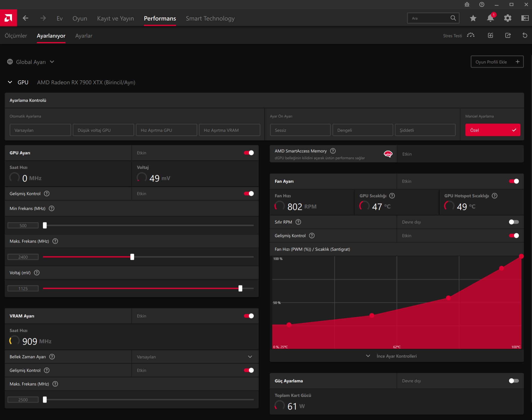This screenshot has width=532, height=420.
Task: Click GPU Maks. Frekans slider handle
Action: click(x=132, y=257)
